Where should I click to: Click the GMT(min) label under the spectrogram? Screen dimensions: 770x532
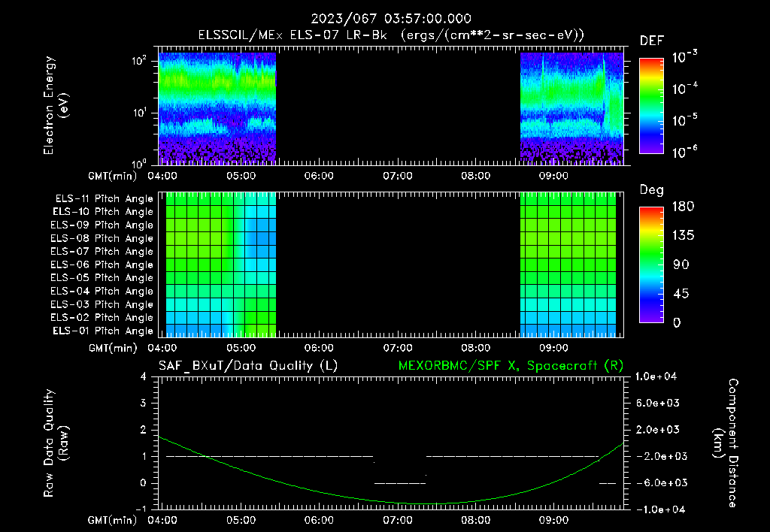113,176
